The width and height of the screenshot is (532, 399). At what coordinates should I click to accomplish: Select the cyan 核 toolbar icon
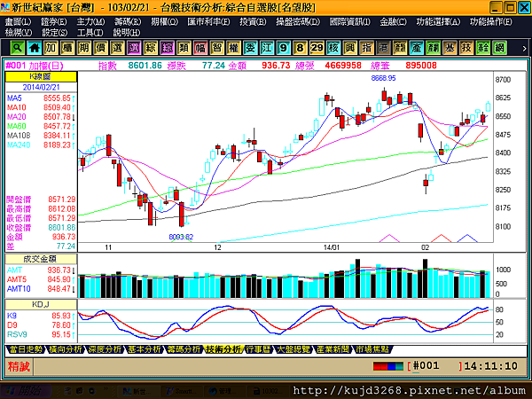click(x=333, y=48)
